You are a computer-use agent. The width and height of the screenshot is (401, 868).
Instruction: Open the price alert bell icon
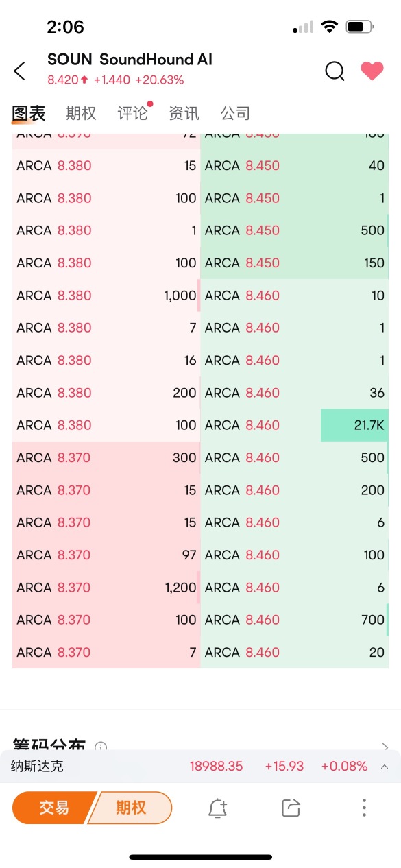[217, 808]
